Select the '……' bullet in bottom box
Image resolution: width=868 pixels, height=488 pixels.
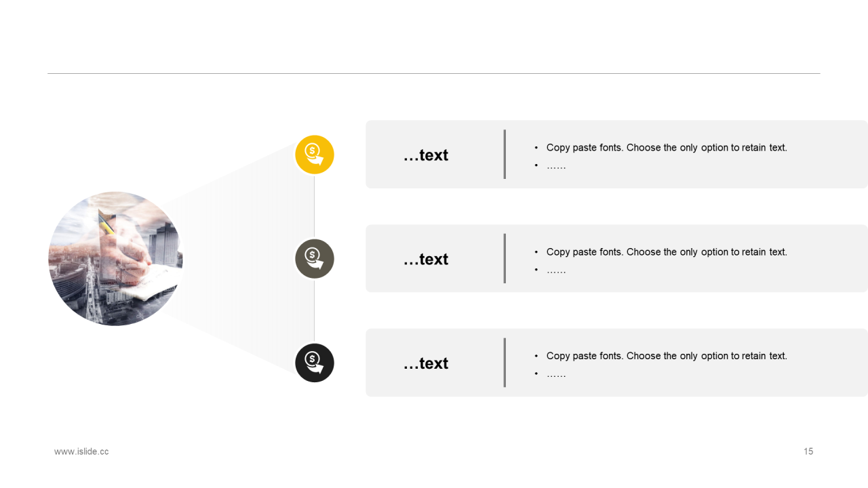coord(556,373)
